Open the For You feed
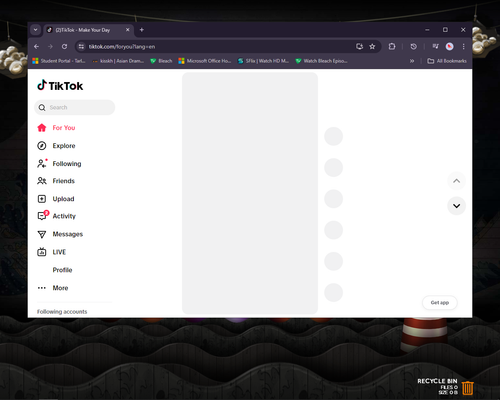This screenshot has height=400, width=500. pos(56,128)
